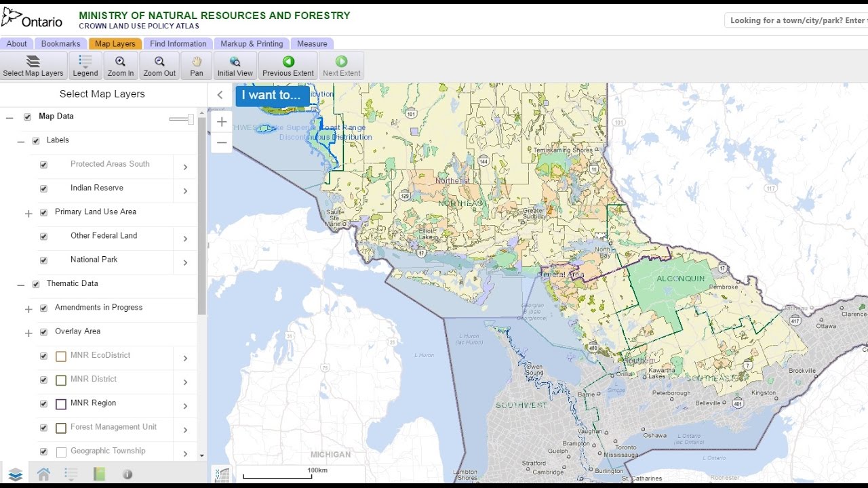The image size is (868, 488).
Task: Click Crown Land Use Policy Atlas subtitle
Action: coord(139,26)
